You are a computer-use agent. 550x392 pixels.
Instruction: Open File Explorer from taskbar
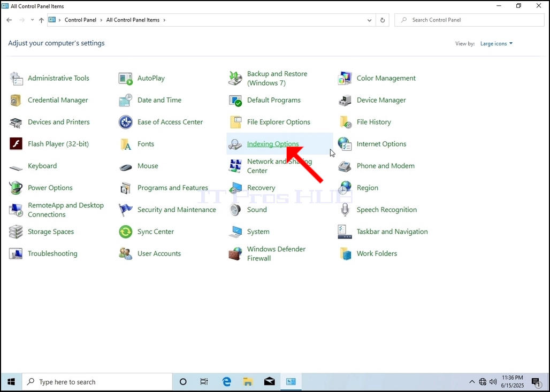(x=248, y=382)
